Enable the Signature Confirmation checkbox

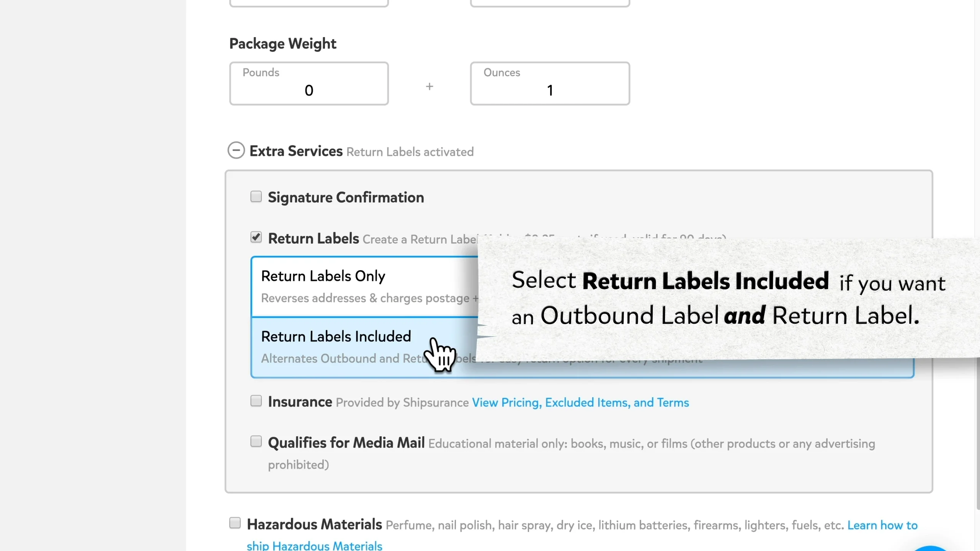(256, 197)
